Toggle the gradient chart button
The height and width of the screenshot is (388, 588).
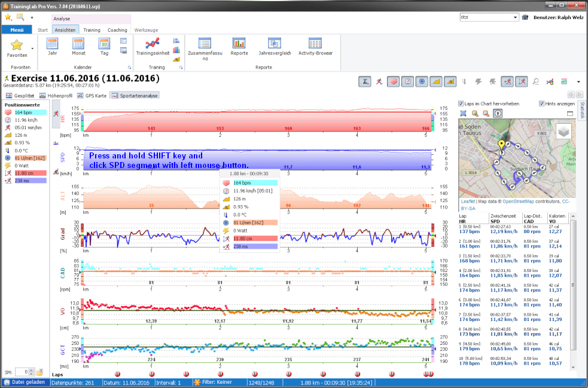[x=450, y=81]
